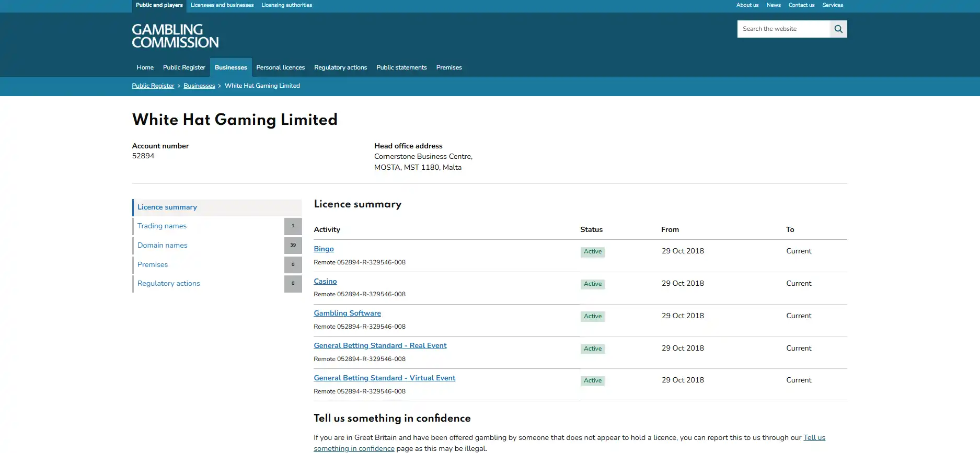Switch to Licensing authorities tab
980x453 pixels.
(x=286, y=5)
